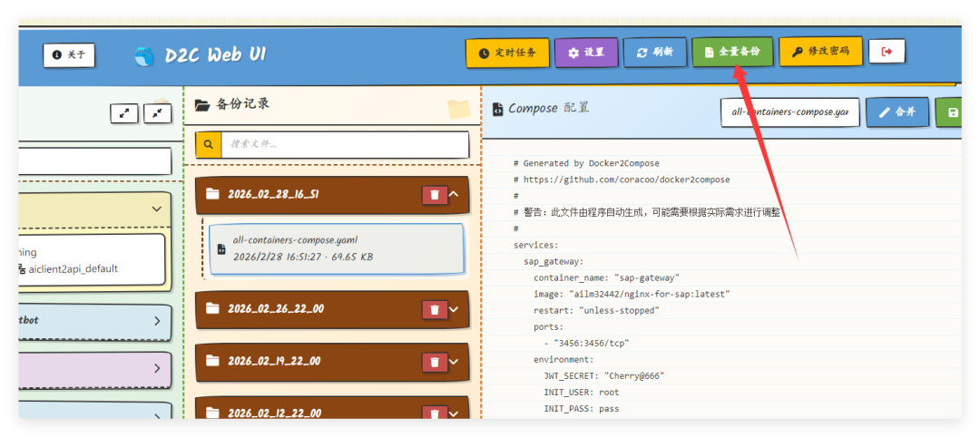Click folder icon of 2026_02_28_16_51
980x437 pixels.
click(213, 194)
